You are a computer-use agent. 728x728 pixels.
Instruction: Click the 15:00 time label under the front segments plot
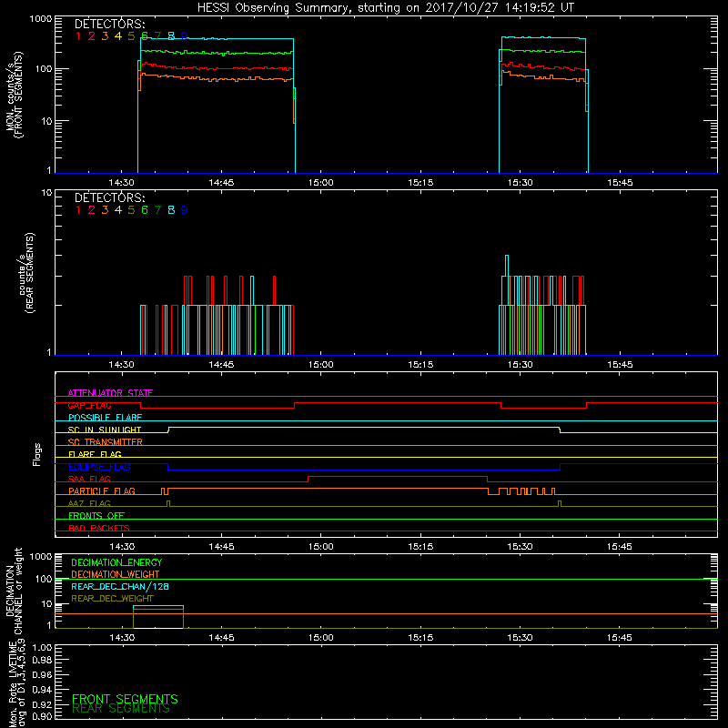pyautogui.click(x=321, y=183)
